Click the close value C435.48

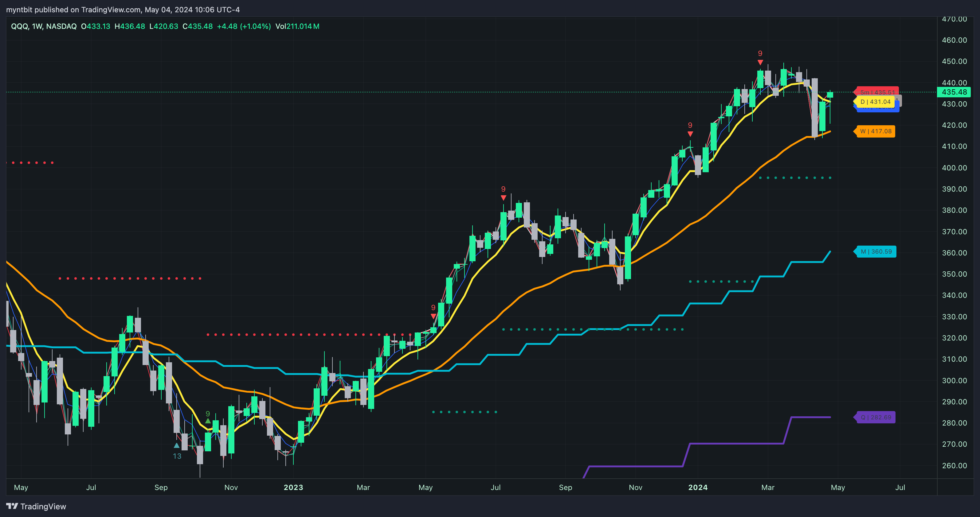coord(198,26)
